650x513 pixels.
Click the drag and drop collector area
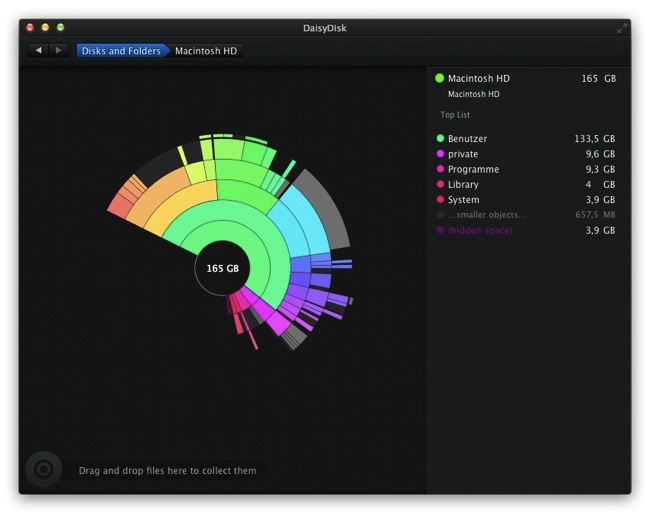click(167, 470)
